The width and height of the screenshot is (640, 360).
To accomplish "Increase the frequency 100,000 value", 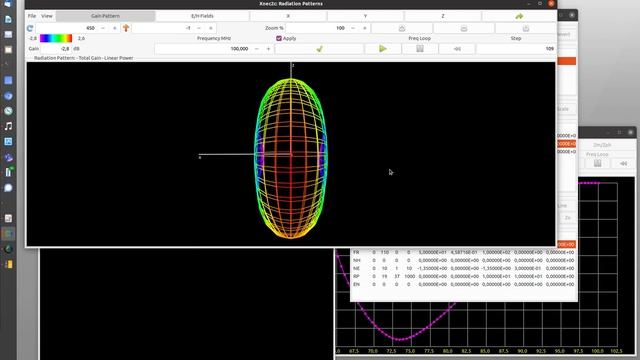I will pos(269,49).
